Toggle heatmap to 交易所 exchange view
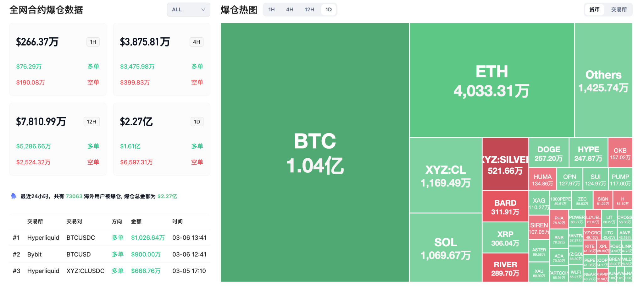 pos(619,9)
